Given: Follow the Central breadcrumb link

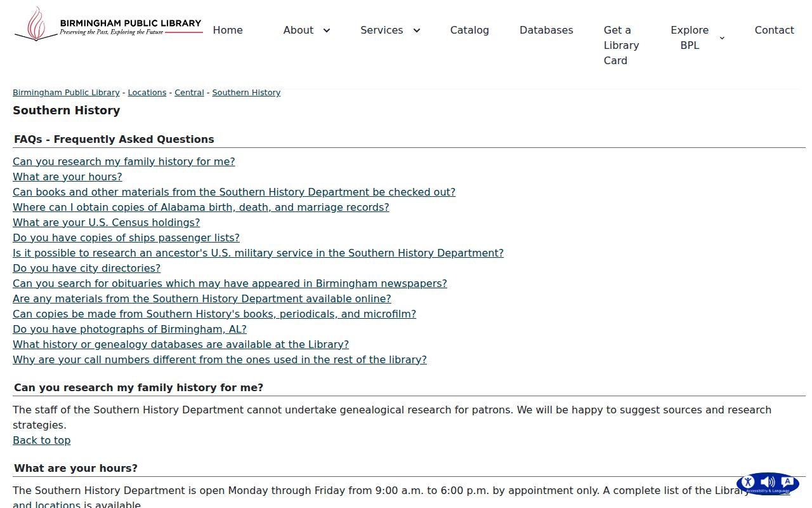Looking at the screenshot, I should [190, 93].
